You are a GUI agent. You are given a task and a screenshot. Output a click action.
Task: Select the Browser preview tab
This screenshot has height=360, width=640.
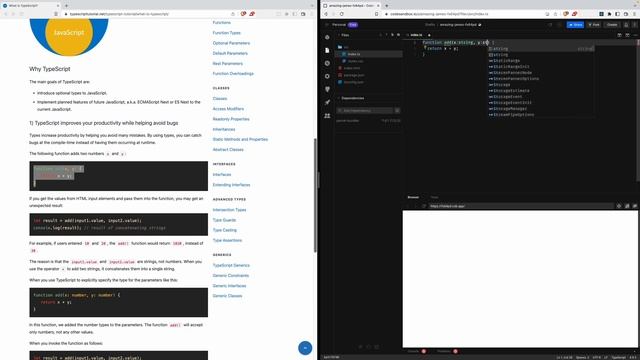[x=413, y=198]
